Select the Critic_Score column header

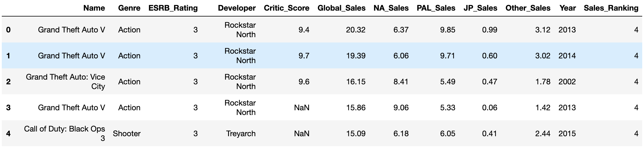(287, 8)
